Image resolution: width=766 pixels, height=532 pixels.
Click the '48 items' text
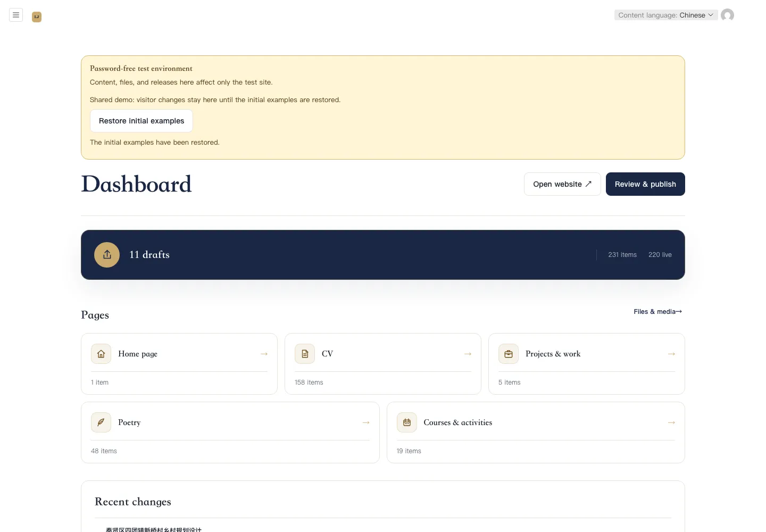(104, 451)
